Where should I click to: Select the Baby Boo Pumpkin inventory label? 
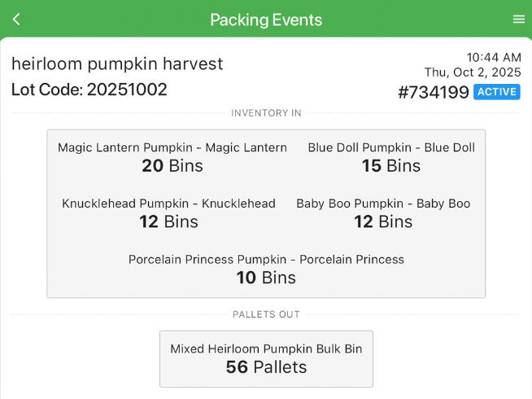(x=383, y=204)
